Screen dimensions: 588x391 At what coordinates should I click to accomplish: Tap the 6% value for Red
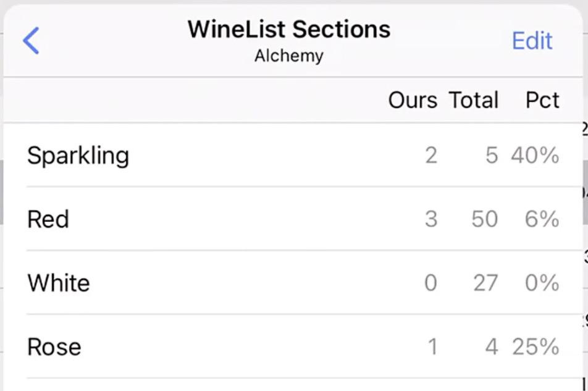click(542, 219)
